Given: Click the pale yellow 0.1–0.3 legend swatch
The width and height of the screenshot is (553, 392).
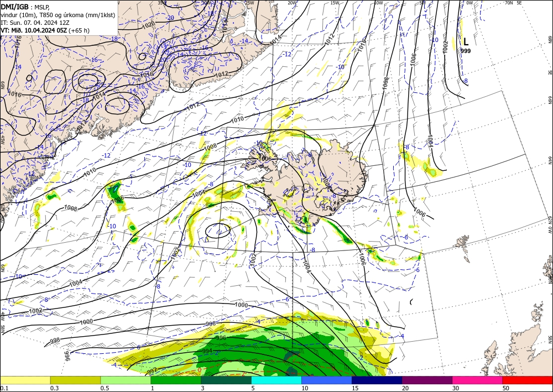Looking at the screenshot, I should click(25, 380).
